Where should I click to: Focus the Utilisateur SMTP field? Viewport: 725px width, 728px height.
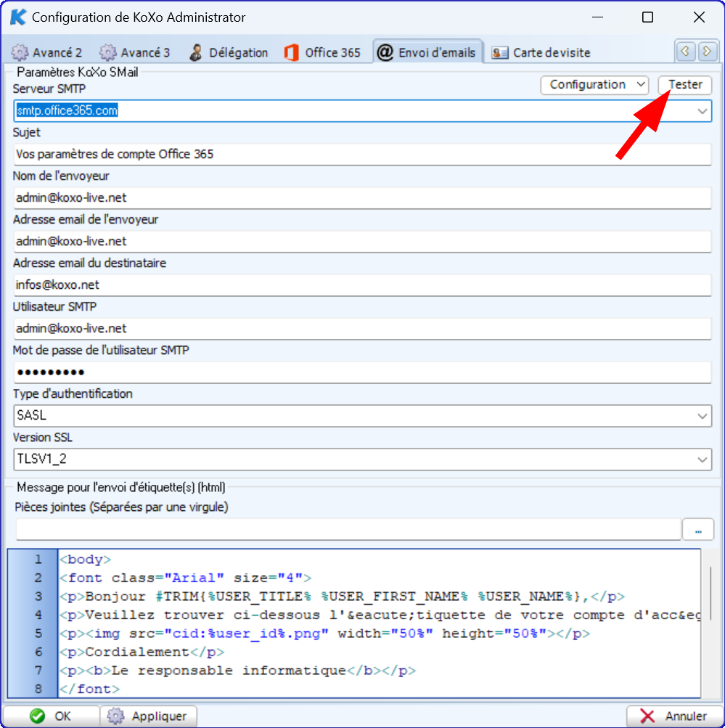coord(363,329)
